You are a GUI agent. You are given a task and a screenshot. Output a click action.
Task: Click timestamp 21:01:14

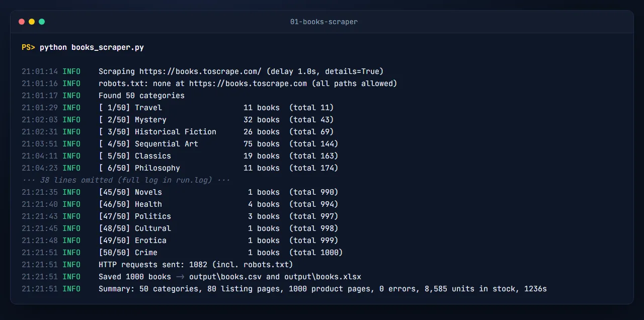(x=40, y=71)
